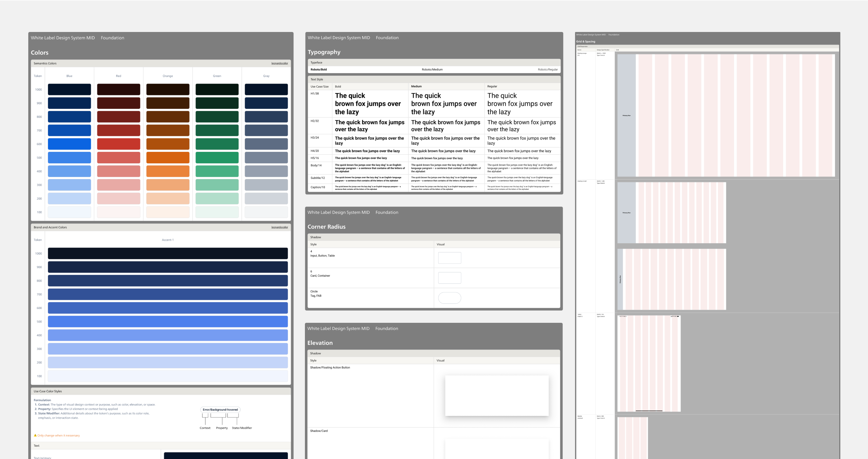This screenshot has height=459, width=868.
Task: Click the radius 4 Input, Button, Table visual
Action: 449,258
